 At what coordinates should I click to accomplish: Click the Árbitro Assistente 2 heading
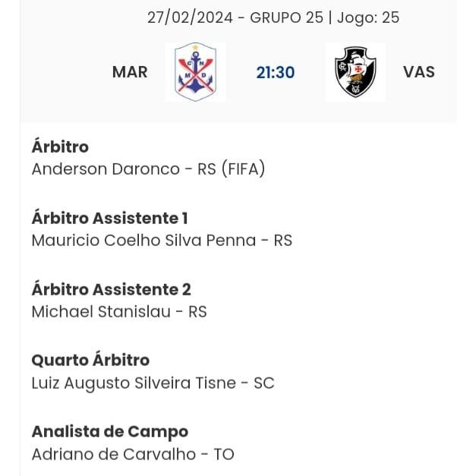coord(111,289)
